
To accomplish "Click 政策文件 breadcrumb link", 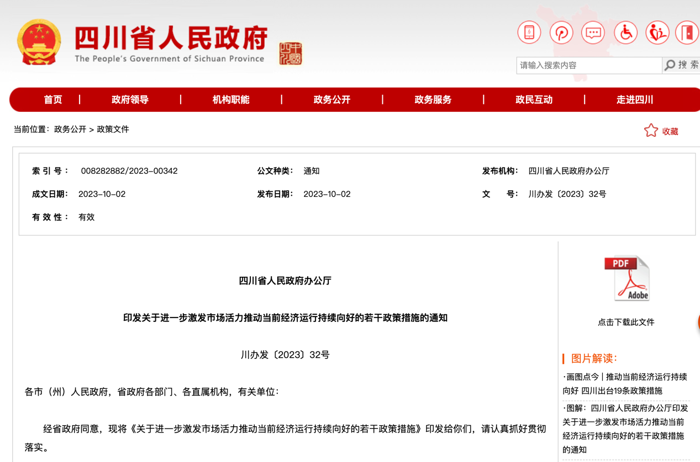I will point(113,130).
